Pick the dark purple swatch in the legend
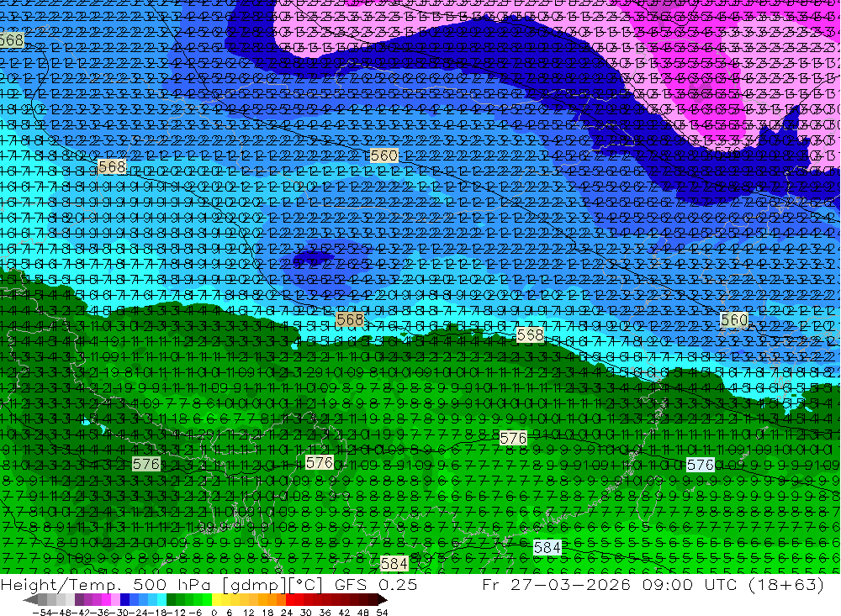Viewport: 841px width, 616px height. click(x=79, y=600)
